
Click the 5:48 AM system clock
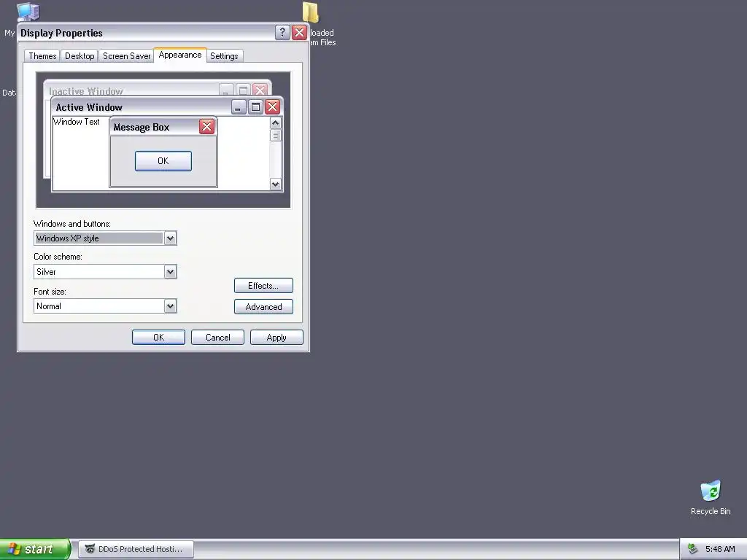tap(720, 549)
